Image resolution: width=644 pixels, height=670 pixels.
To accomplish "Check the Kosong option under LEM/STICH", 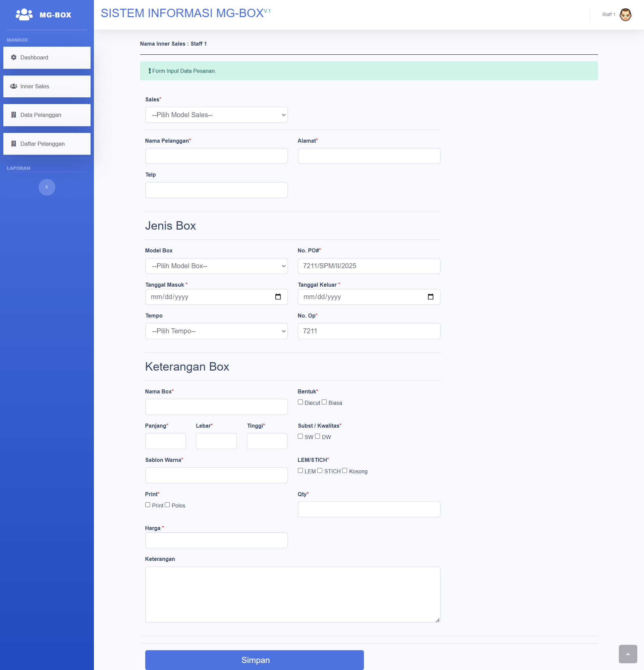I will click(345, 471).
